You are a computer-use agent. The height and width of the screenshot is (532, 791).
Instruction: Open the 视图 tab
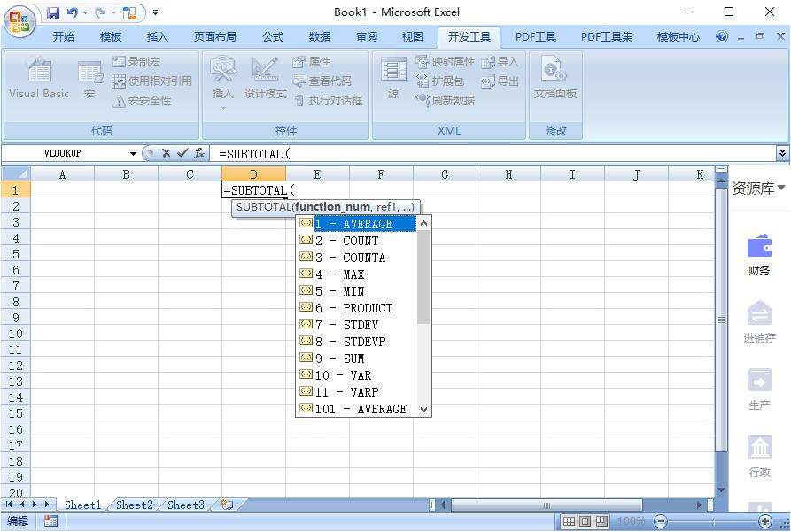click(x=413, y=36)
